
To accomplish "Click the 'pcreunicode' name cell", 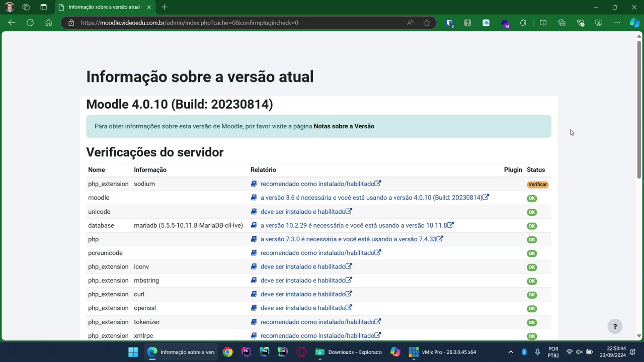I will point(105,253).
